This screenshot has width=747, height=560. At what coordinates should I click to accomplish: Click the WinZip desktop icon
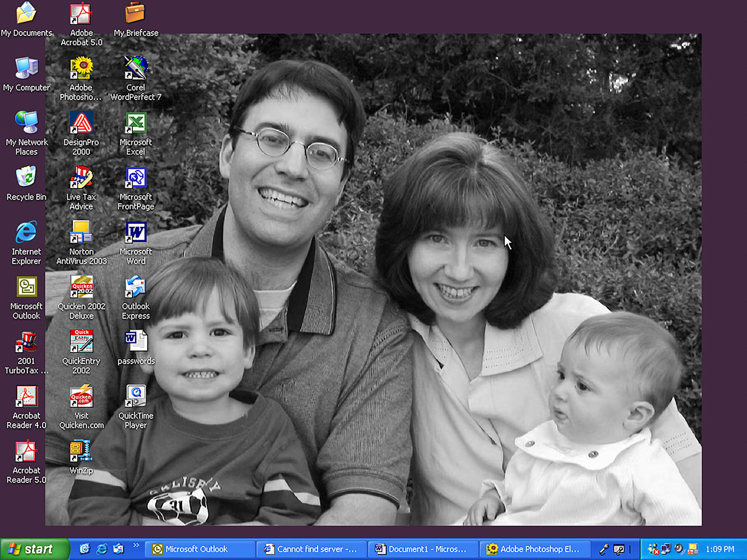(81, 451)
